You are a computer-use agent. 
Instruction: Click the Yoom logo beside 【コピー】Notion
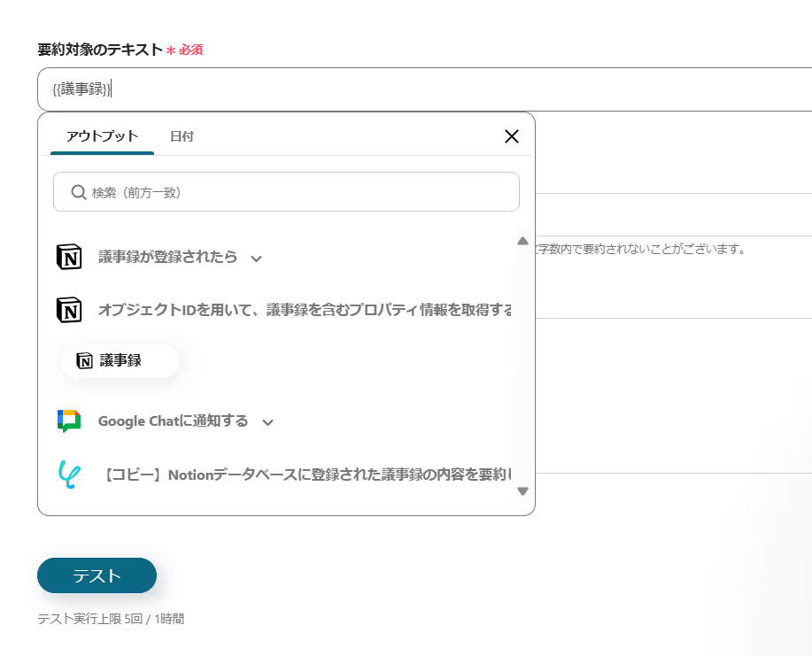pyautogui.click(x=69, y=475)
